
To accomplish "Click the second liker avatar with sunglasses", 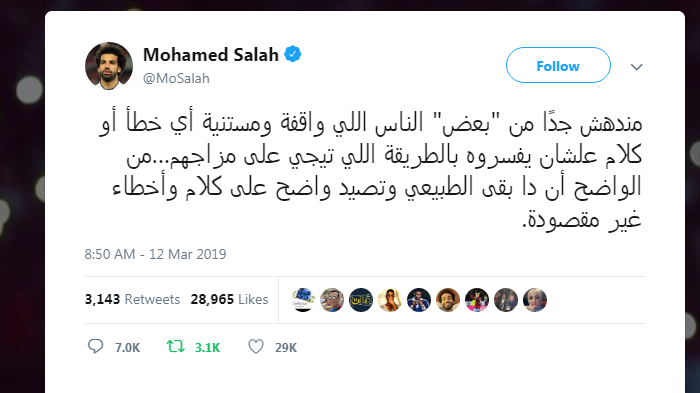I will (332, 300).
